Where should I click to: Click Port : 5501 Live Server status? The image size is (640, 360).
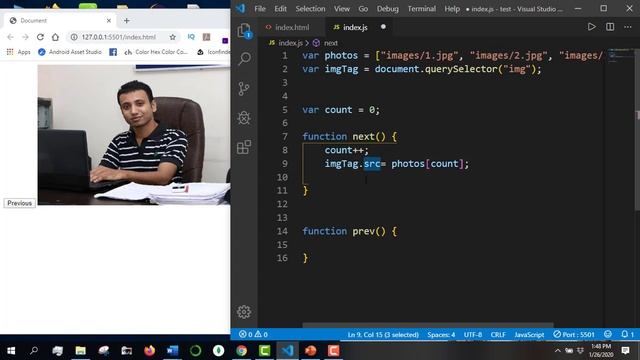[574, 334]
